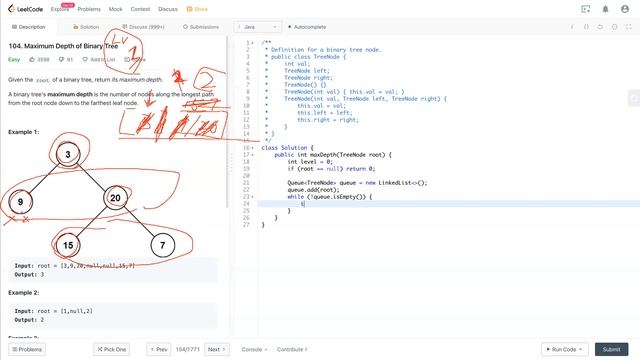The width and height of the screenshot is (640, 360).
Task: Submit the solution
Action: point(611,349)
